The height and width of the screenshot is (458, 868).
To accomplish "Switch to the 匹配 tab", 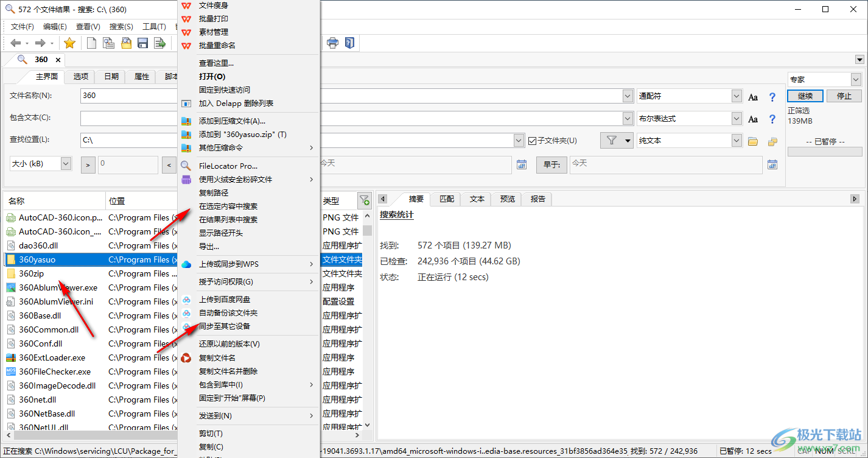I will point(447,199).
